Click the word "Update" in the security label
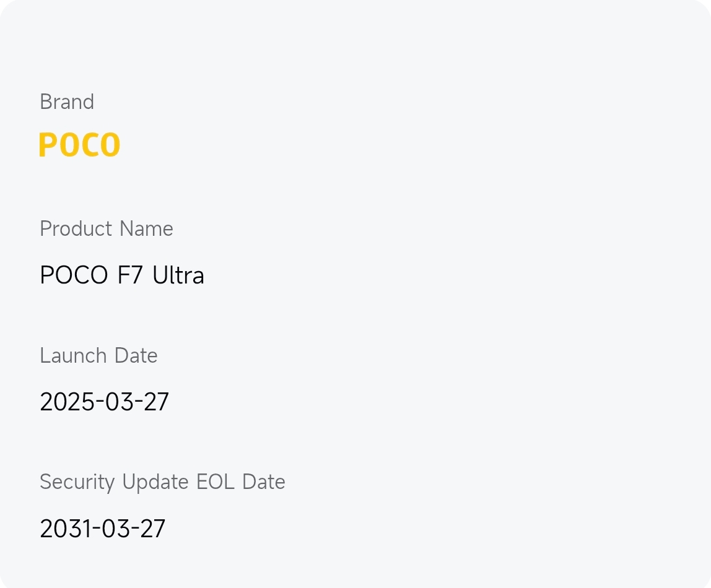711x588 pixels. (x=155, y=482)
